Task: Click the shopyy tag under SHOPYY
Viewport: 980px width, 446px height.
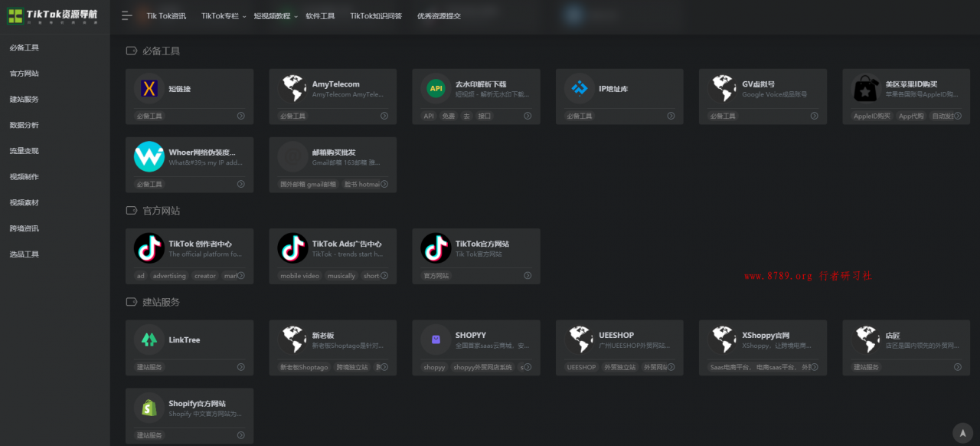Action: 434,367
